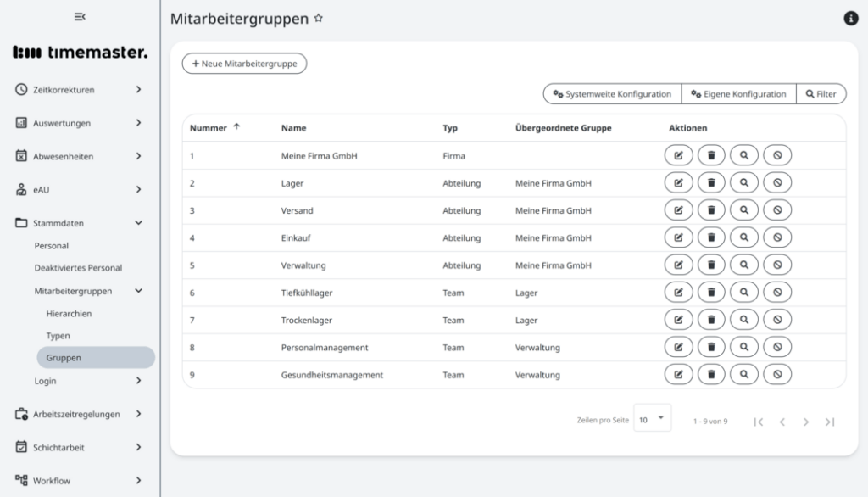868x497 pixels.
Task: Edit the Lager group using the pencil icon
Action: 678,181
